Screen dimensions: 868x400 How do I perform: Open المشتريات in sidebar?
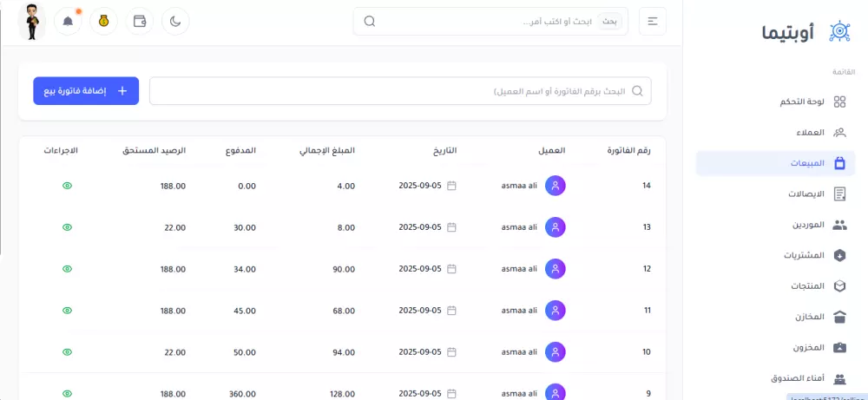(775, 255)
